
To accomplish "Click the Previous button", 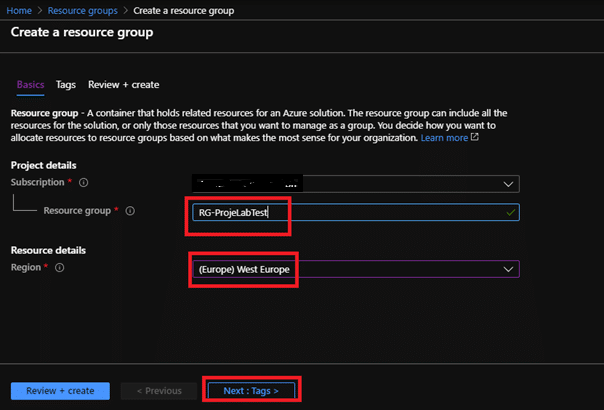I will coord(159,391).
